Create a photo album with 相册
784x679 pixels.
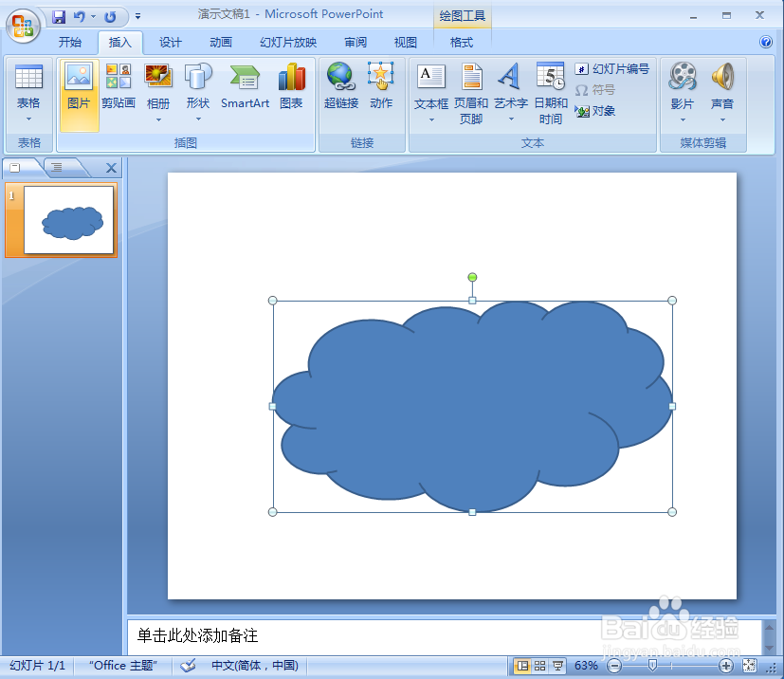158,87
